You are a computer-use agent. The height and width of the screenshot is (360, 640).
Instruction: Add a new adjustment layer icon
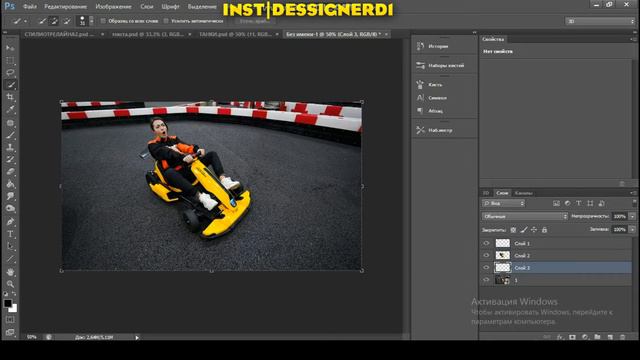[585, 337]
